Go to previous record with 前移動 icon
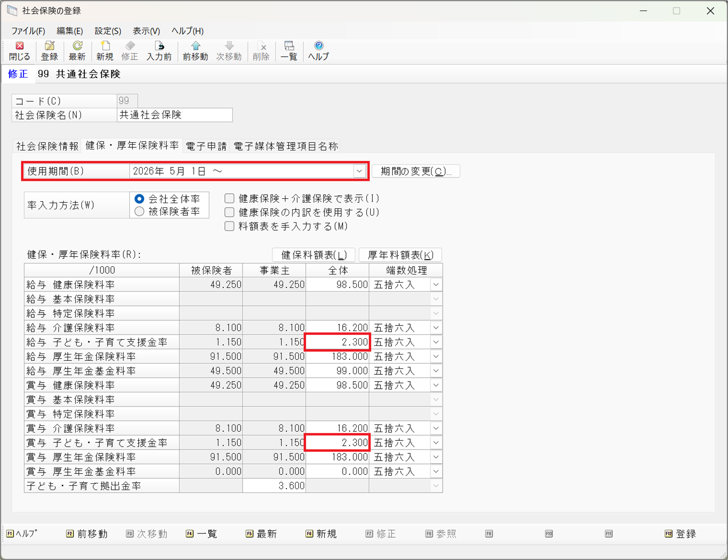 (195, 51)
